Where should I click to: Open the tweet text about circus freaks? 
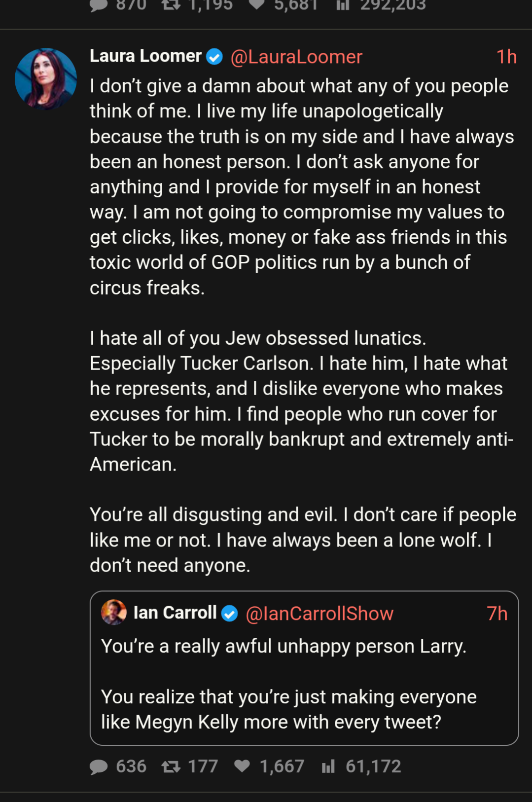click(x=301, y=186)
